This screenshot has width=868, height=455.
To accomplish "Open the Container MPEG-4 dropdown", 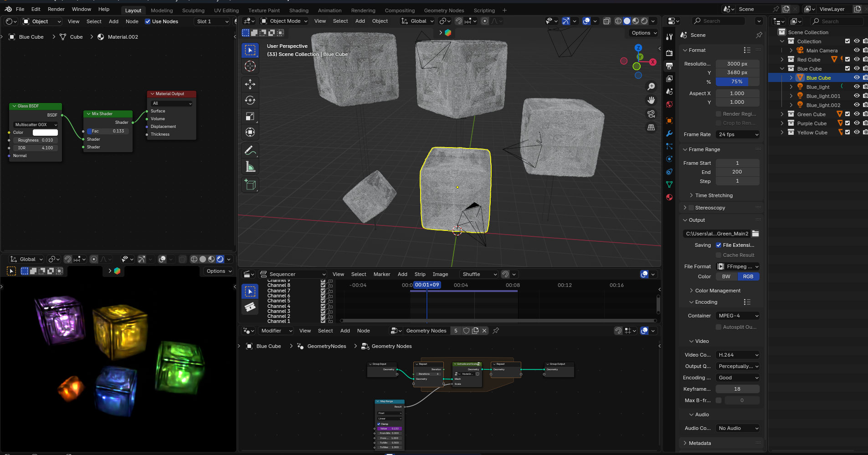I will point(738,316).
